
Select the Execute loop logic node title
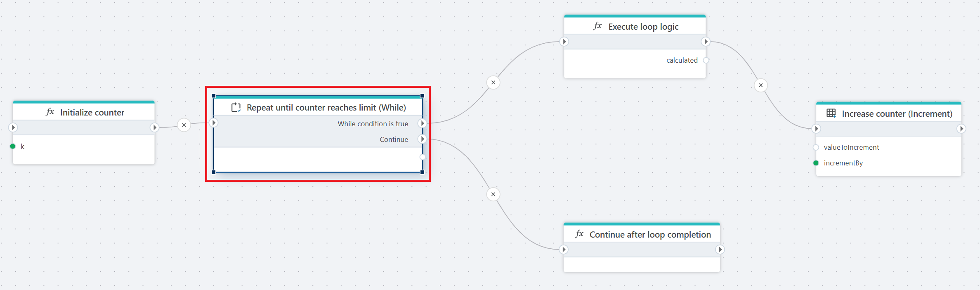(x=643, y=27)
